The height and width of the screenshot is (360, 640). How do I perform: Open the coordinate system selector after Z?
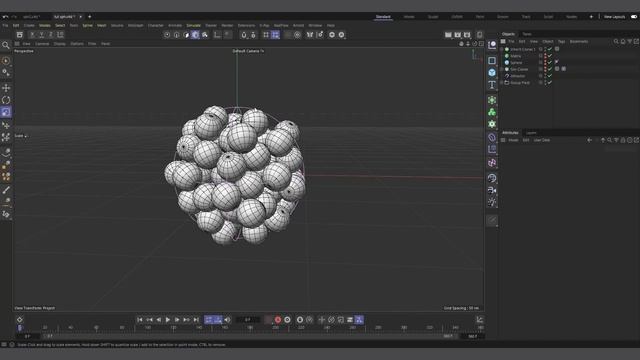pos(60,35)
